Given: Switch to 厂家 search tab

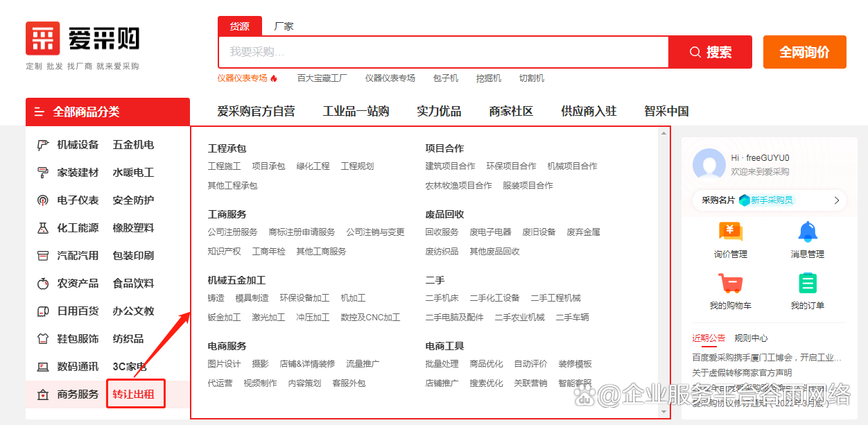Looking at the screenshot, I should (284, 26).
